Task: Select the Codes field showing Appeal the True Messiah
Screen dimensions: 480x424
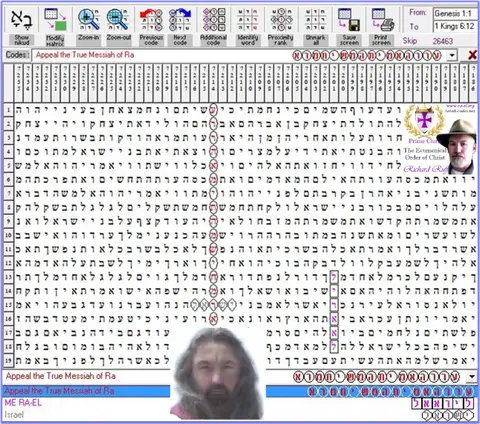Action: click(x=245, y=55)
